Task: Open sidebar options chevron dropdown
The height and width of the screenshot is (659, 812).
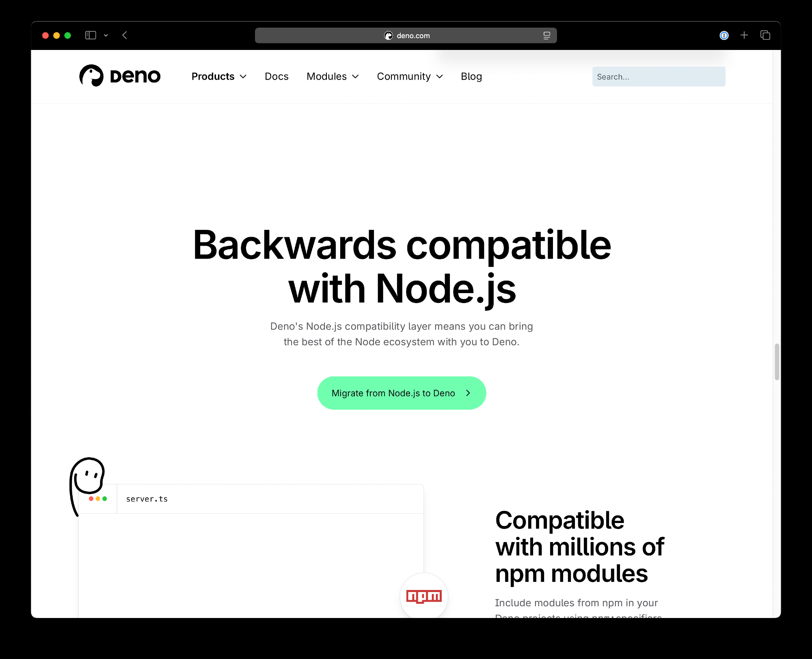Action: click(x=106, y=35)
